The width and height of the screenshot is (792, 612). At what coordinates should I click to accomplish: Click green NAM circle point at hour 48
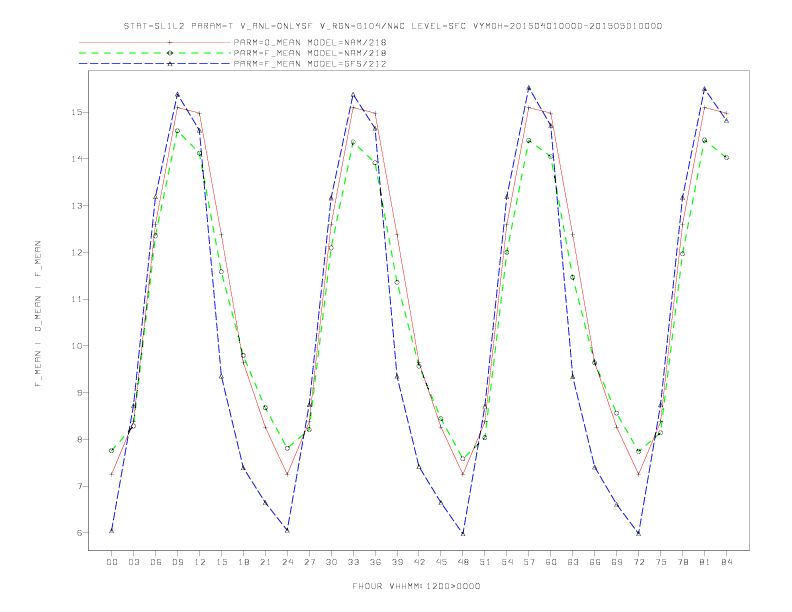point(463,458)
